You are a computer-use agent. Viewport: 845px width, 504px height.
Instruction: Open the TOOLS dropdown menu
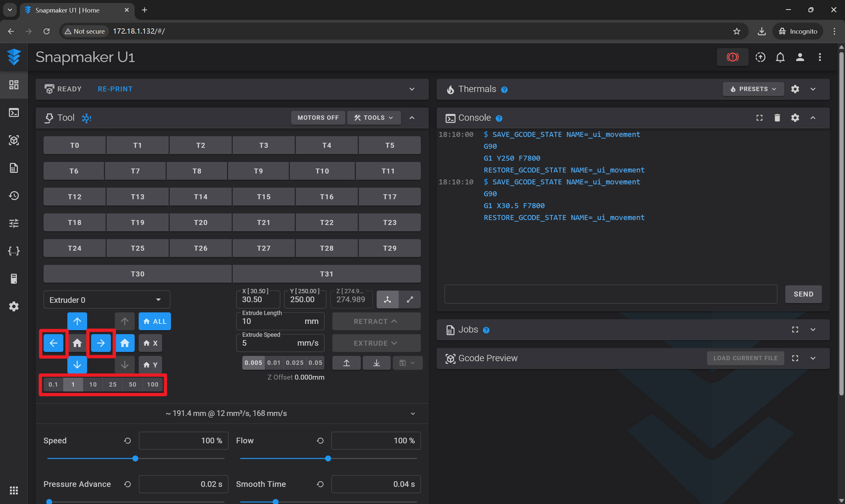pyautogui.click(x=373, y=118)
